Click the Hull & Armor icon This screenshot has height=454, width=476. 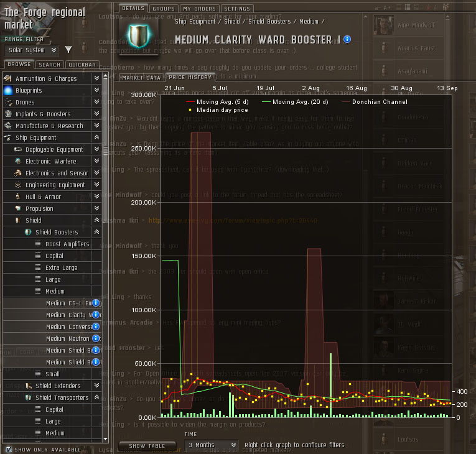(x=18, y=197)
